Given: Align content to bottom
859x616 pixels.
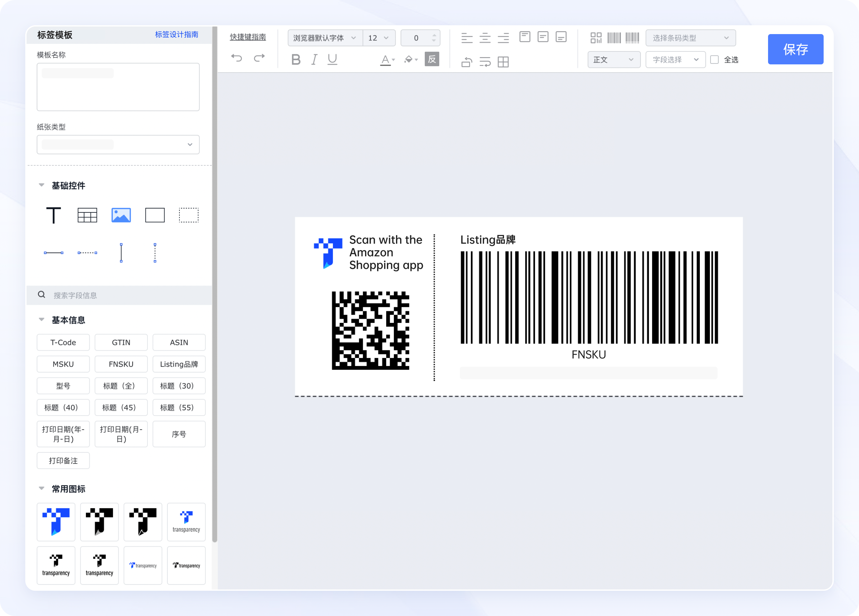Looking at the screenshot, I should (561, 37).
